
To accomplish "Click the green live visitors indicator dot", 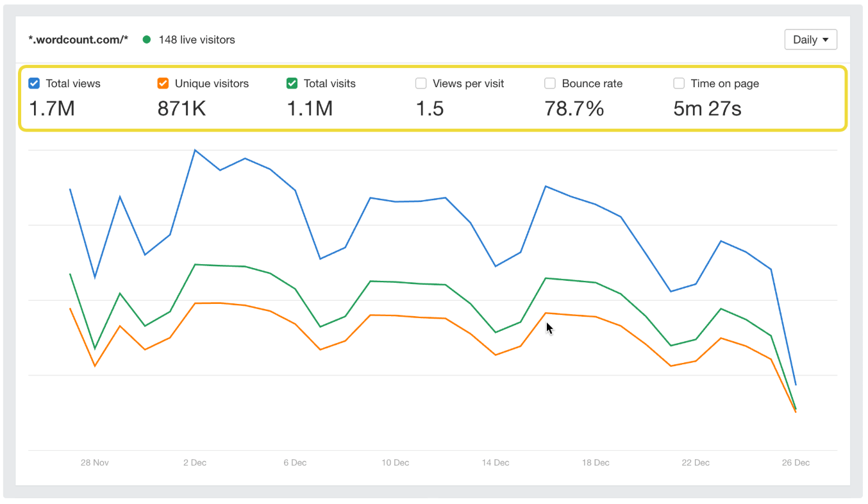I will pos(146,39).
